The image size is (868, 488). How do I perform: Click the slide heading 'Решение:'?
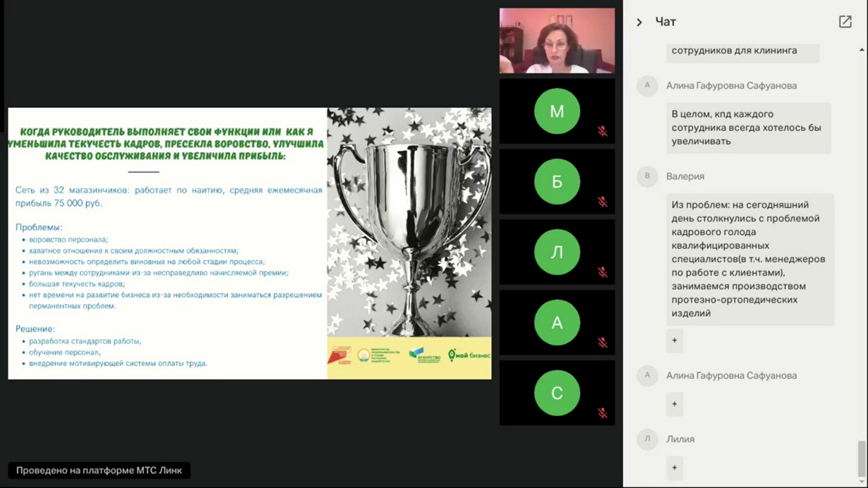[35, 329]
